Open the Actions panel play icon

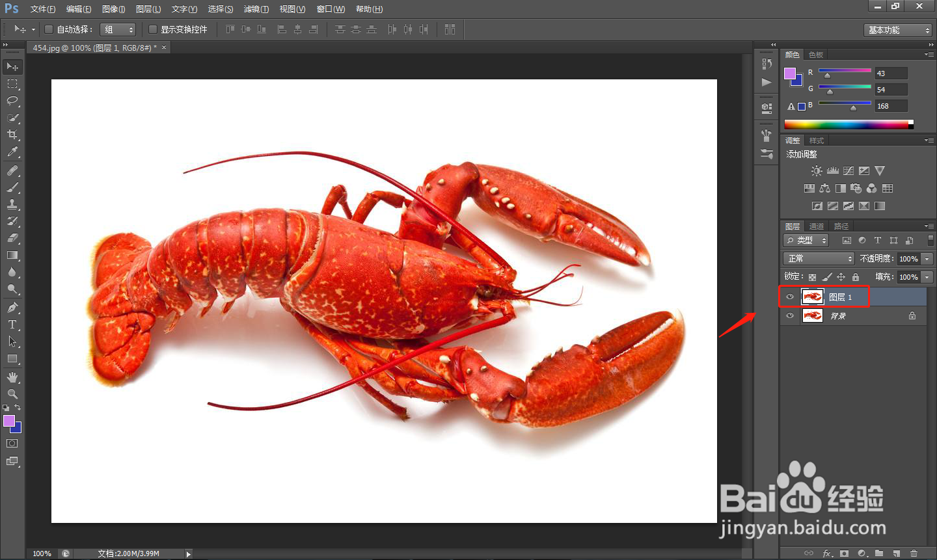767,82
